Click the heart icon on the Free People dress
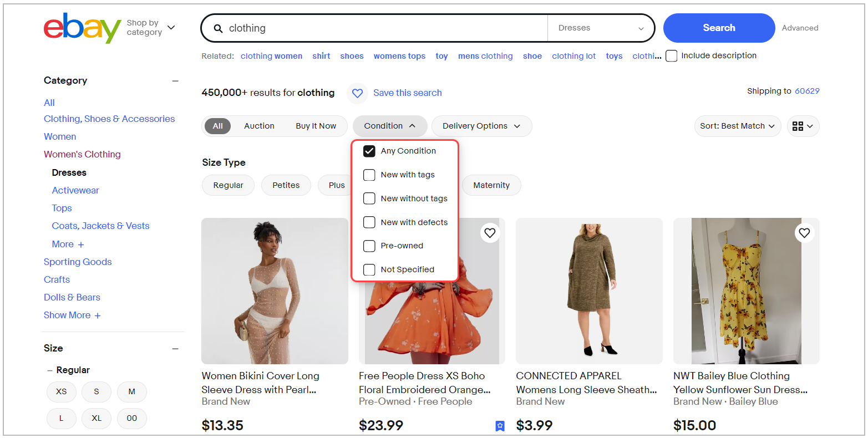Viewport: 868px width, 438px height. tap(490, 233)
